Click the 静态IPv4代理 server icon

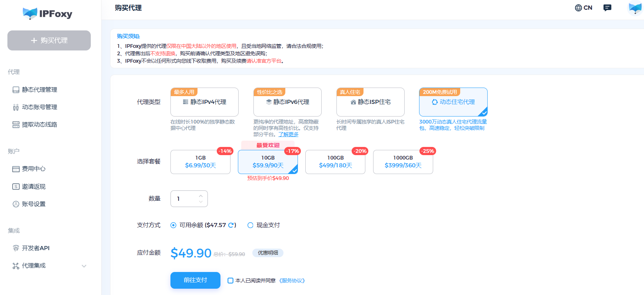pyautogui.click(x=186, y=102)
